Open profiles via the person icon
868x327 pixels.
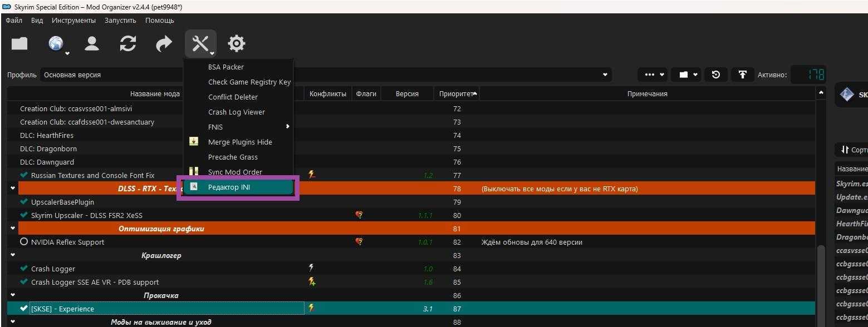[92, 43]
